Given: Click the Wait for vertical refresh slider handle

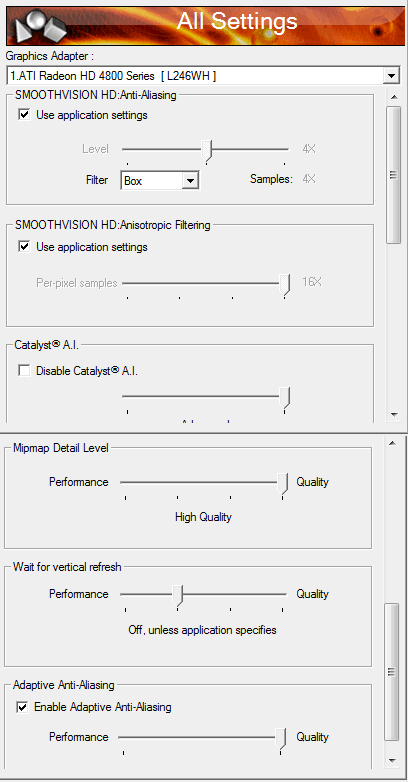Looking at the screenshot, I should pos(178,596).
